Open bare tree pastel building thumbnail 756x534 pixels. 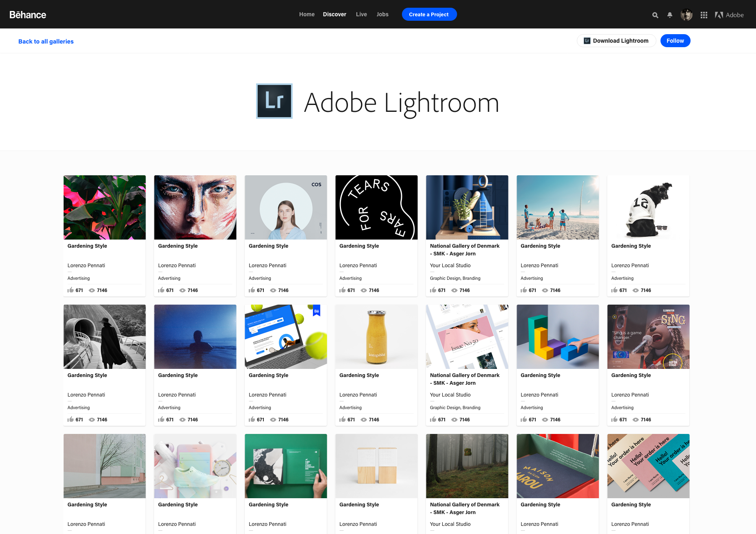(x=104, y=466)
